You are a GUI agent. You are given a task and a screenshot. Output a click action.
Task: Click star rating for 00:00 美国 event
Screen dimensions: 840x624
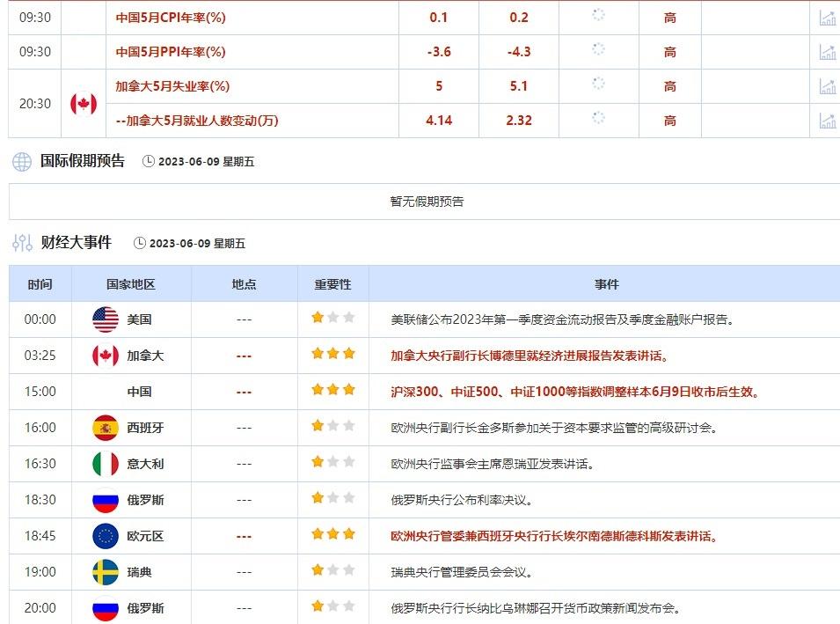[x=333, y=318]
